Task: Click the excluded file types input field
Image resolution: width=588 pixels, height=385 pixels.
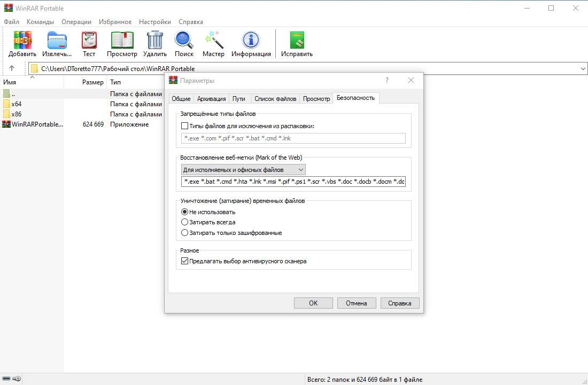Action: pyautogui.click(x=293, y=138)
